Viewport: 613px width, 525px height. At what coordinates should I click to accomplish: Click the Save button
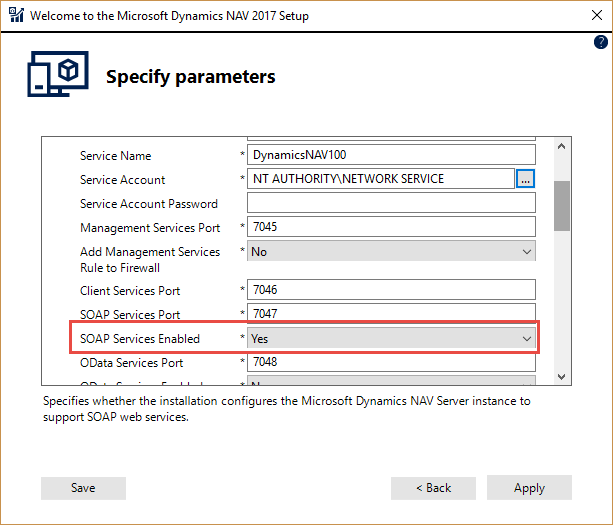click(83, 488)
